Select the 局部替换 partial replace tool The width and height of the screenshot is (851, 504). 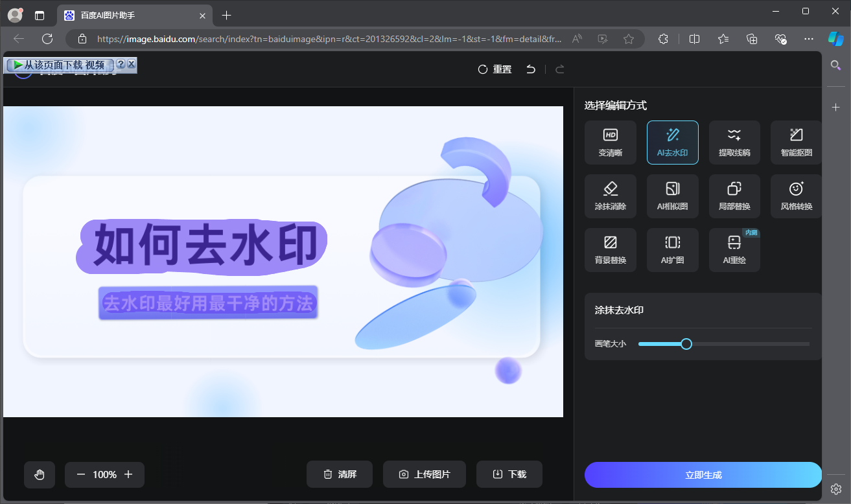point(734,196)
